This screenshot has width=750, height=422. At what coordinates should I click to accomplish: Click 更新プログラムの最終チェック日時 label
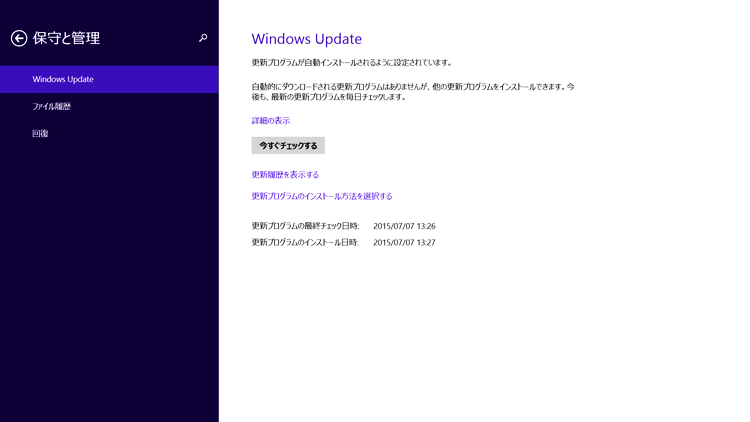(x=305, y=226)
